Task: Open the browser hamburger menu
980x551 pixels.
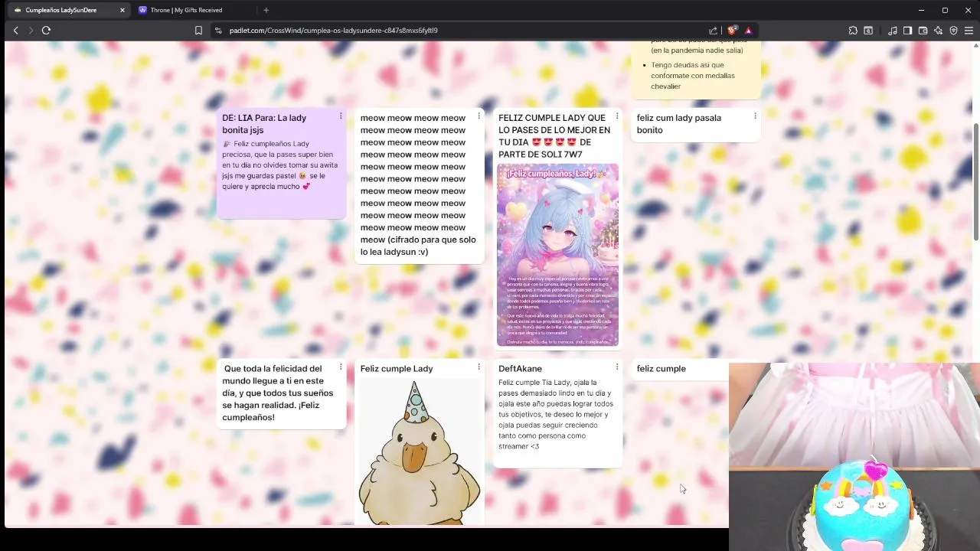Action: pyautogui.click(x=969, y=31)
